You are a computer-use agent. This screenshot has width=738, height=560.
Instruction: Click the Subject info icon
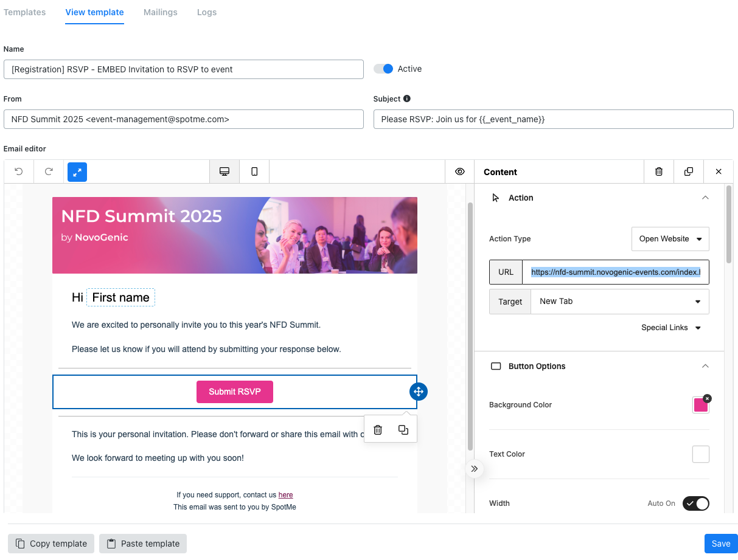[407, 99]
